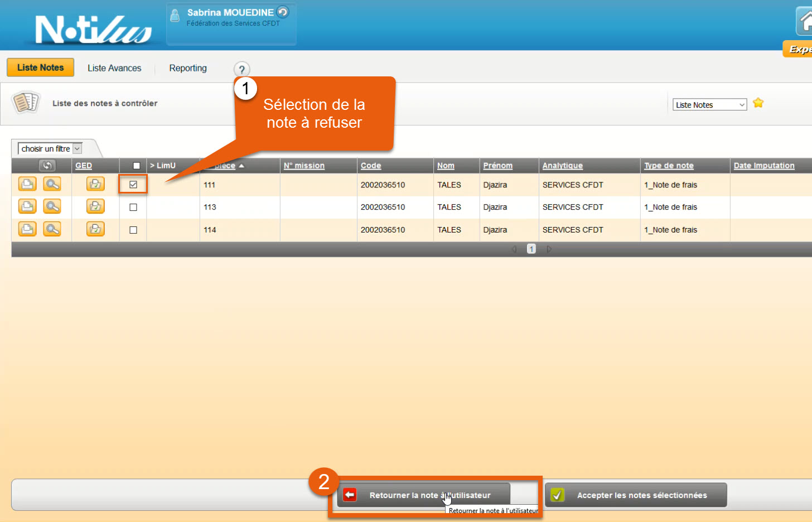Click the magnifier icon for note 113

click(52, 207)
